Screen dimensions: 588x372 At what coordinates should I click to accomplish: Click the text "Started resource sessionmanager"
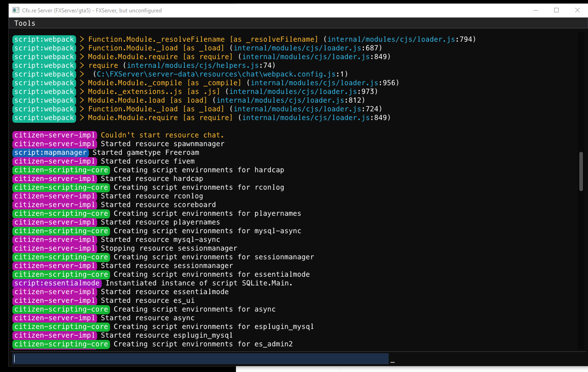click(167, 266)
